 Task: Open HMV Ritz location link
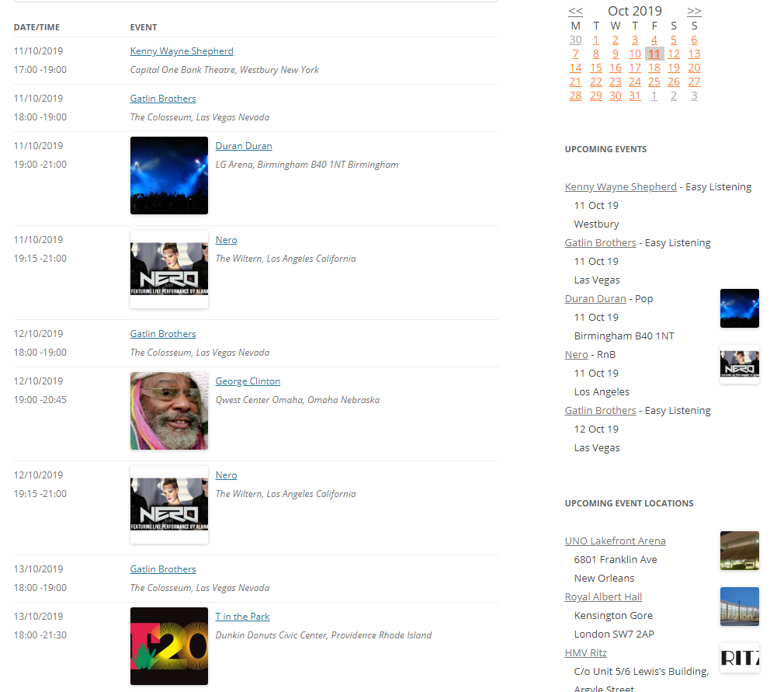coord(585,653)
